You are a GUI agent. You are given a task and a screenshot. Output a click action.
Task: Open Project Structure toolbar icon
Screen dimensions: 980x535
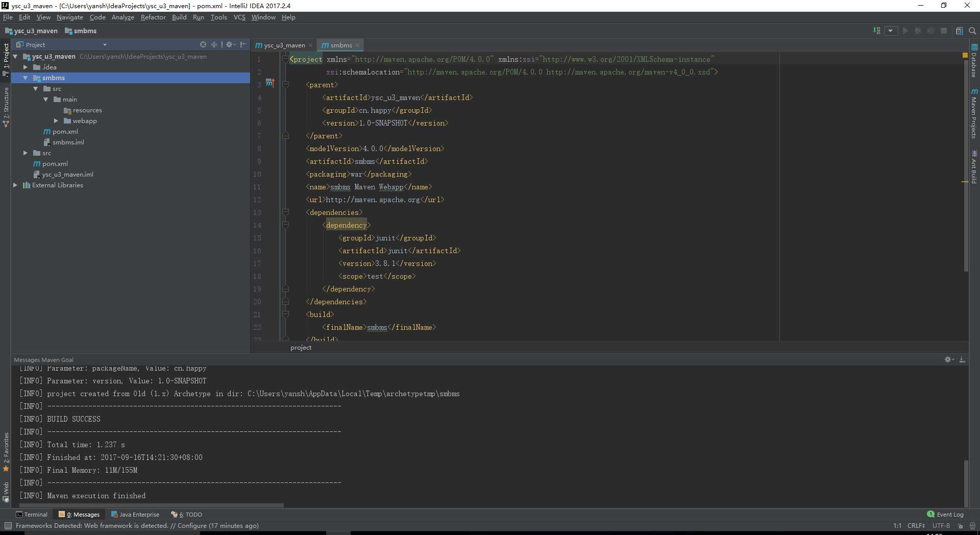pyautogui.click(x=959, y=31)
